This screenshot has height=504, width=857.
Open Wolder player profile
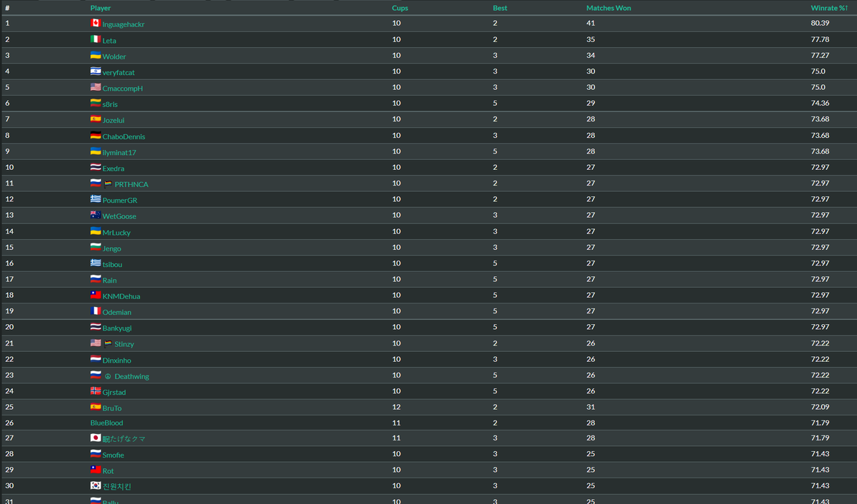(114, 56)
